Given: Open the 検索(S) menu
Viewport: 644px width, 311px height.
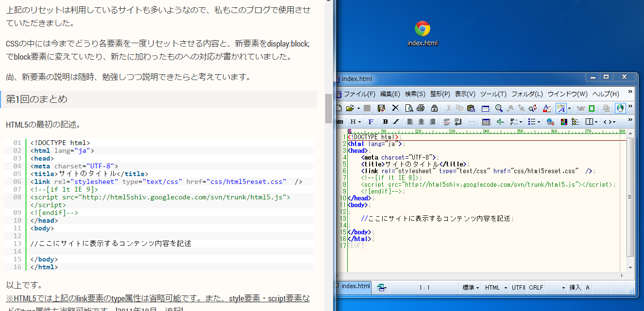Looking at the screenshot, I should point(415,94).
